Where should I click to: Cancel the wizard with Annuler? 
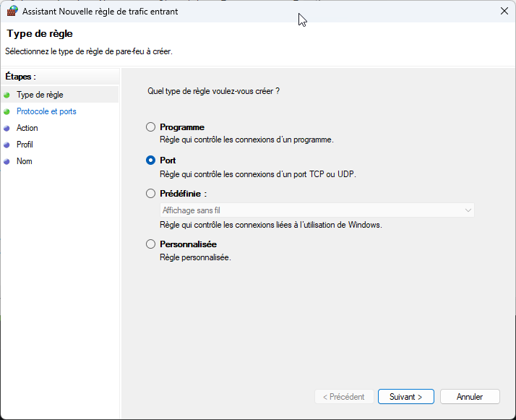(469, 397)
